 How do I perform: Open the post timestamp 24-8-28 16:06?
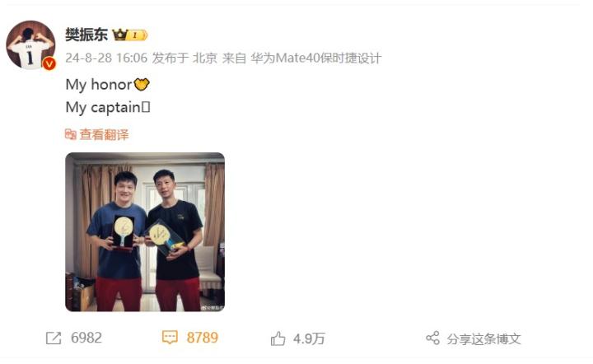[x=106, y=58]
